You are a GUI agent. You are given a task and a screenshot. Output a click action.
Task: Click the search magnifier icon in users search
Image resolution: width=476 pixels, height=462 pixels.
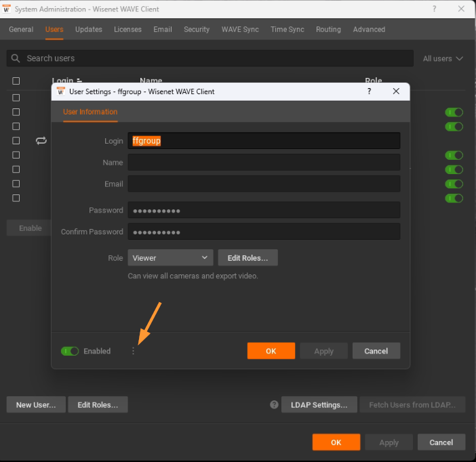(x=16, y=58)
